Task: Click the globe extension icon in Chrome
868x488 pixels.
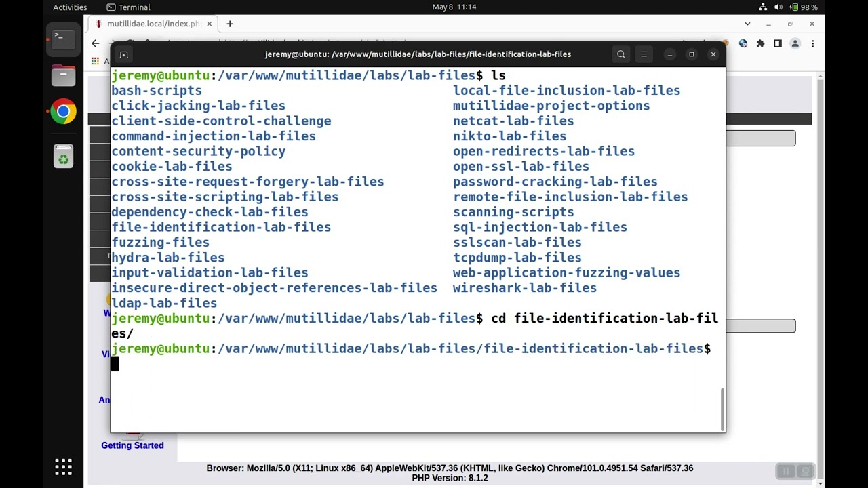Action: point(743,43)
